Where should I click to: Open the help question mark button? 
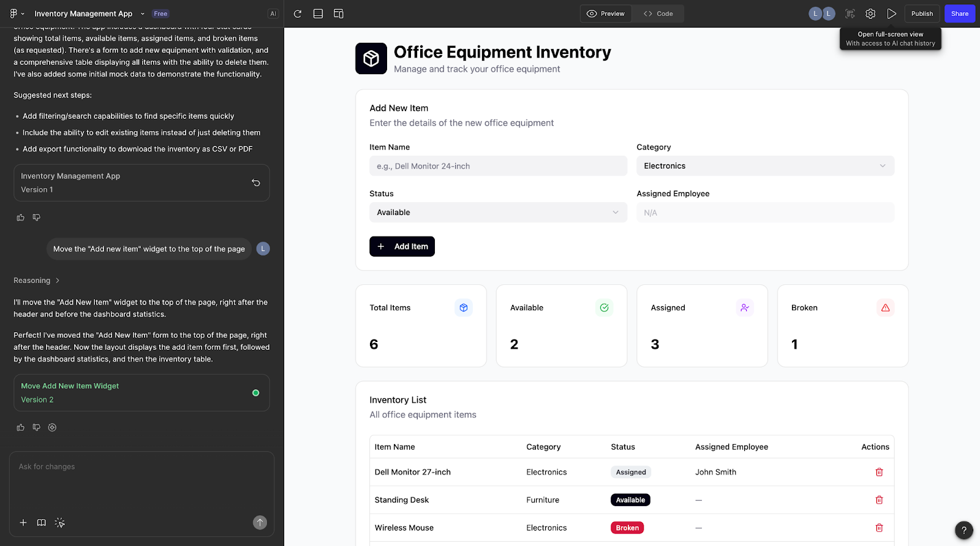tap(964, 530)
